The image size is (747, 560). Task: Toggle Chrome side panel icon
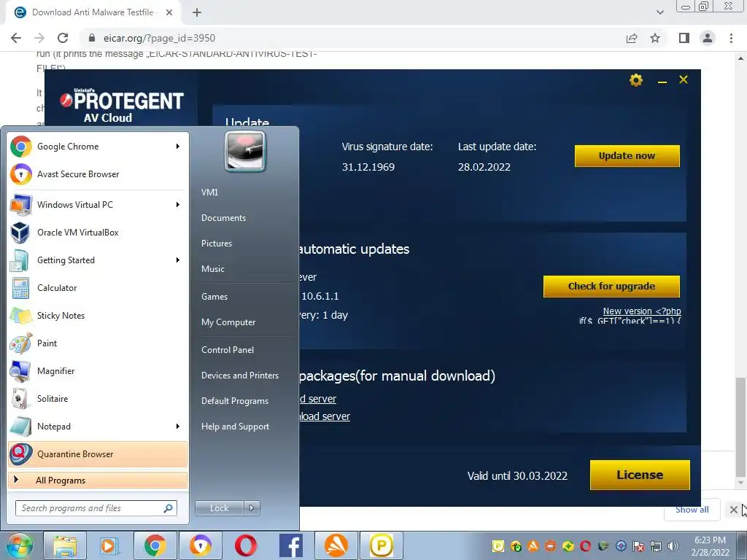click(x=684, y=38)
